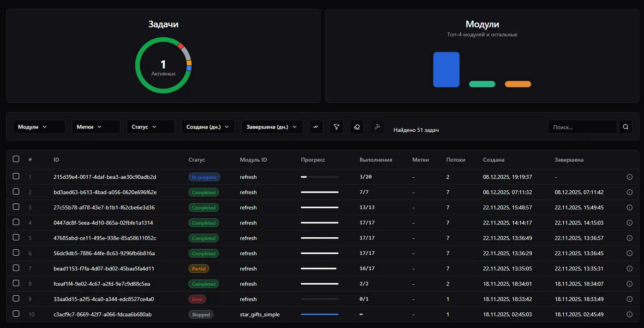644x328 pixels.
Task: Open info icon for the In-progress task row
Action: (629, 177)
